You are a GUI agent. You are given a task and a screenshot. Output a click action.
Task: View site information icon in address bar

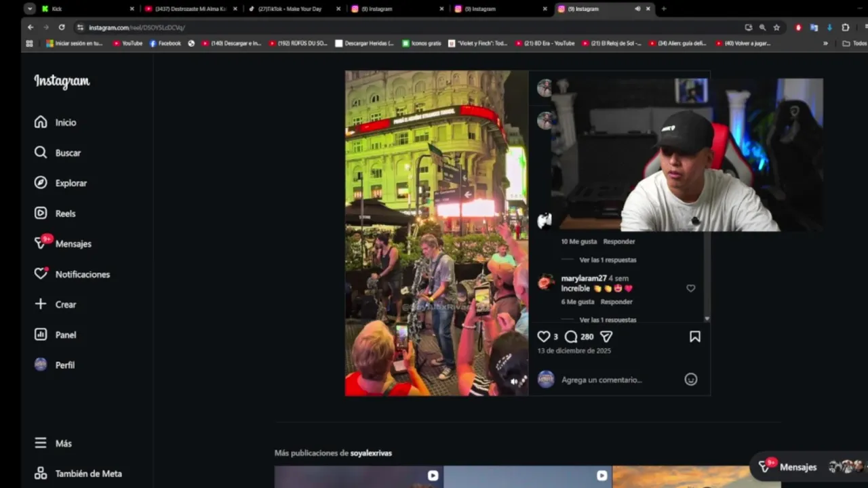coord(80,27)
